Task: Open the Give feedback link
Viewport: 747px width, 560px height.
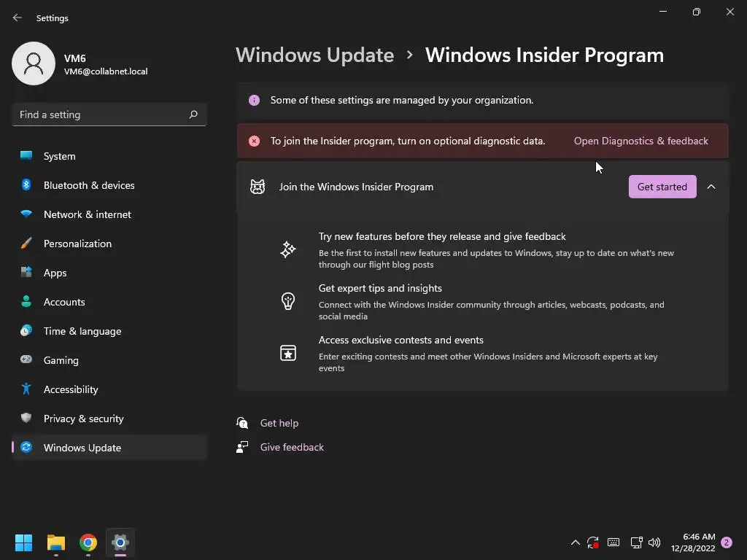Action: click(292, 447)
